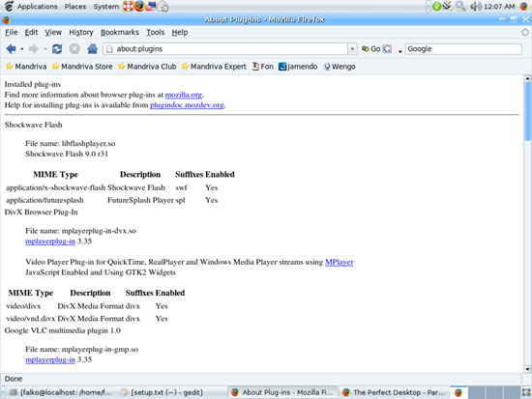Click the Stop loading icon
This screenshot has height=399, width=532.
[74, 49]
